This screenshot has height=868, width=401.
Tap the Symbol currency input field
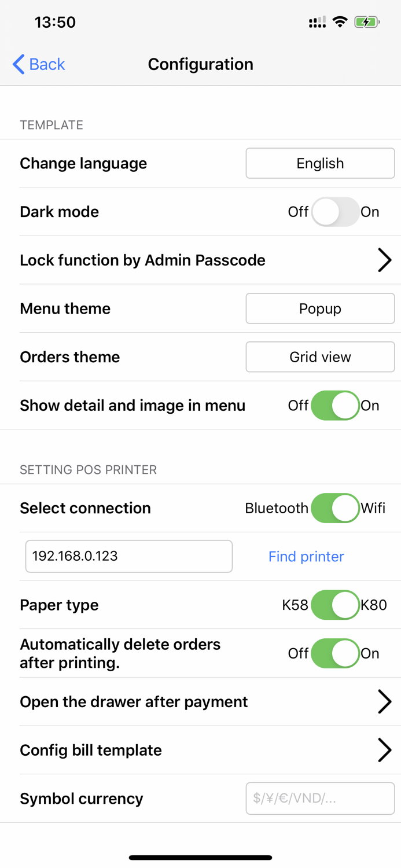[x=319, y=799]
